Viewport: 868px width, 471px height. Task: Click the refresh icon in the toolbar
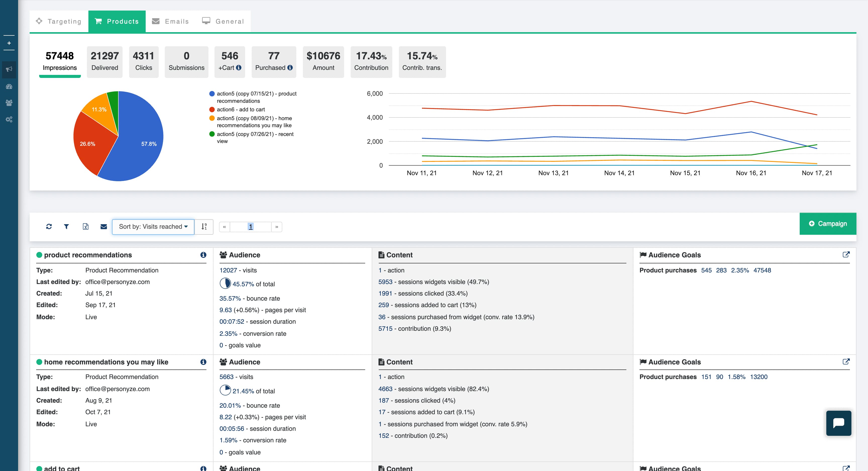coord(49,226)
